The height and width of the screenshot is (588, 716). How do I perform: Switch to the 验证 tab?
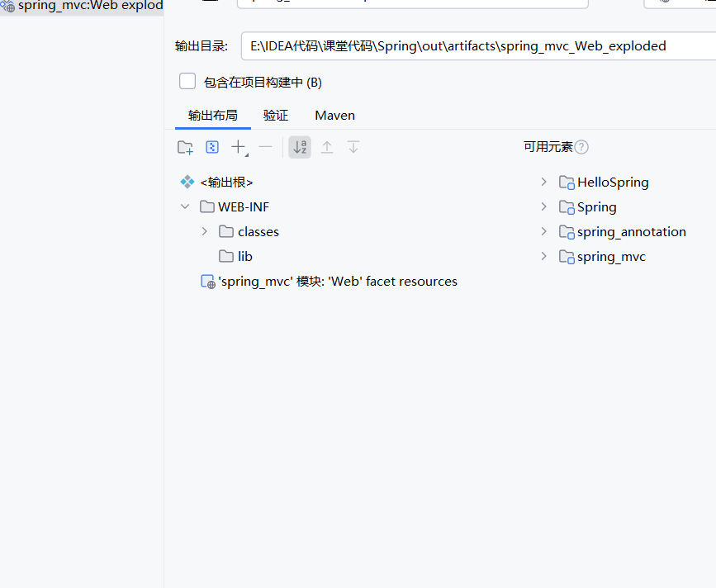(x=275, y=115)
